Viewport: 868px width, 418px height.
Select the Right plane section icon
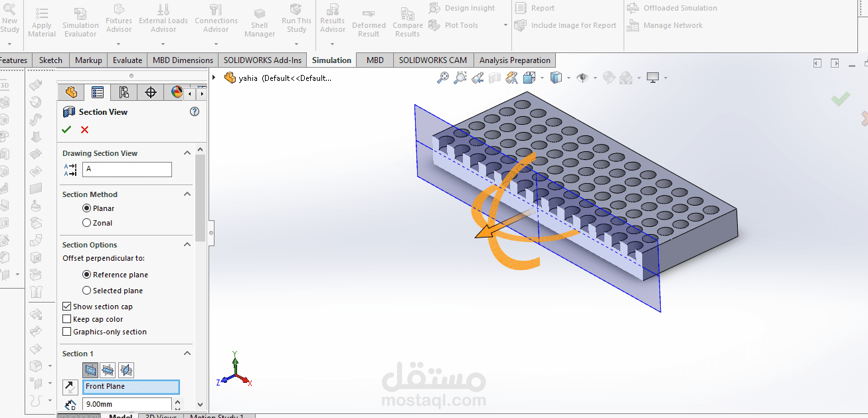(126, 370)
